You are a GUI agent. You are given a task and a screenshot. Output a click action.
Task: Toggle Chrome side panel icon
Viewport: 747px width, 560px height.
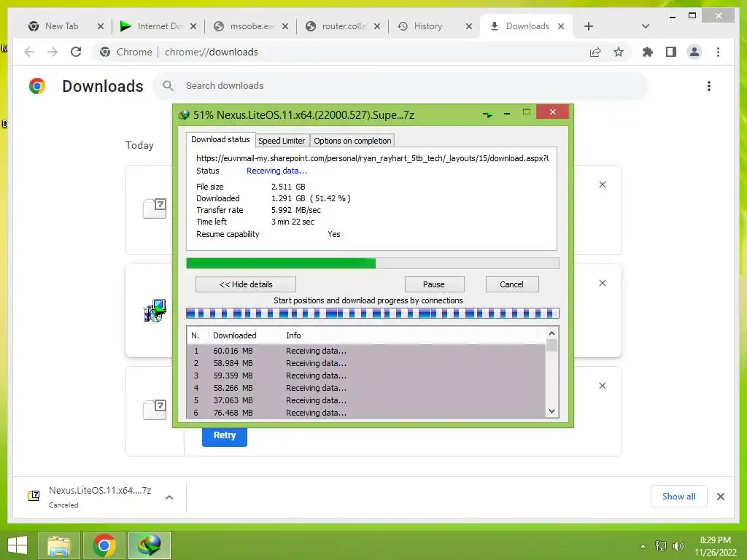coord(671,52)
